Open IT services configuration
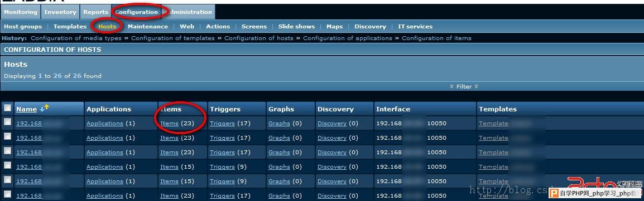Viewport: 644px width, 201px height. (x=415, y=26)
